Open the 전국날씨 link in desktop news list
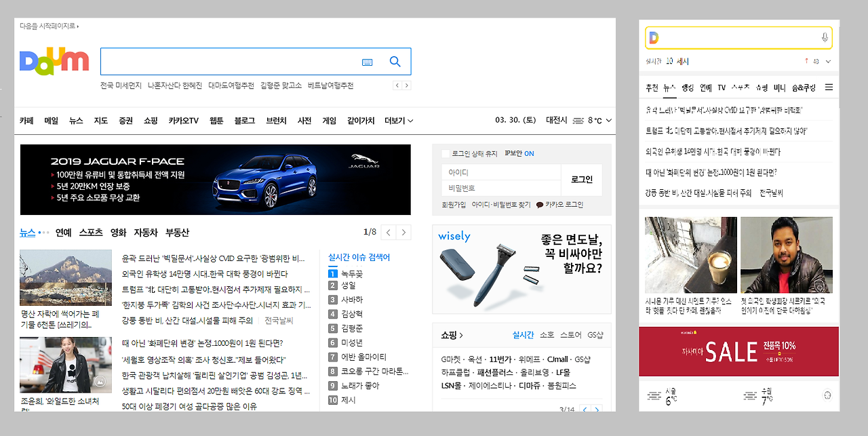Viewport: 868px width, 436px height. pos(279,320)
